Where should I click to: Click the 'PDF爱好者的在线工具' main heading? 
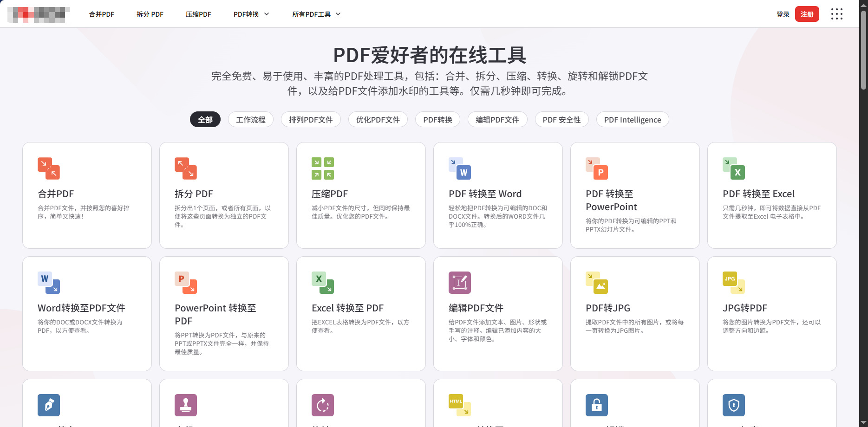pyautogui.click(x=430, y=55)
